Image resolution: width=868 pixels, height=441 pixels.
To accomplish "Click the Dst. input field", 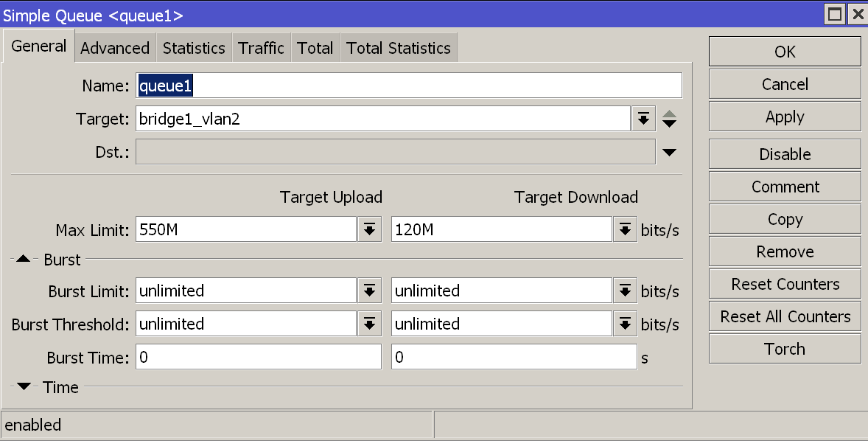I will click(395, 152).
